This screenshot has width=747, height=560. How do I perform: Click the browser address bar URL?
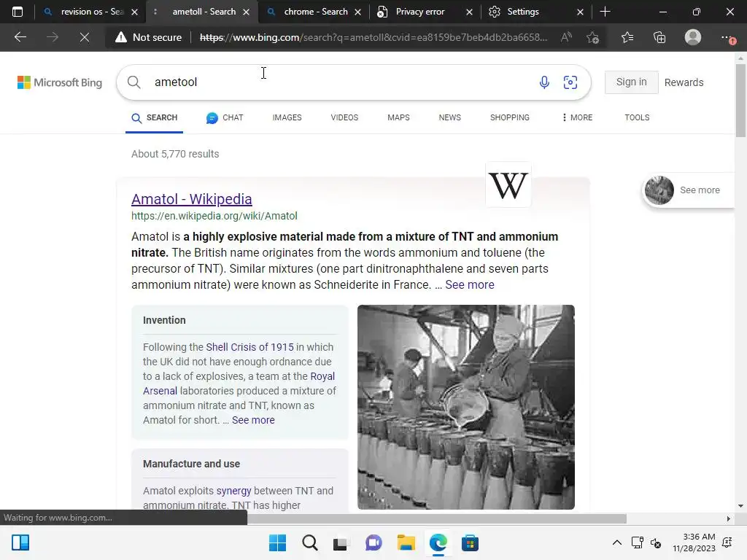click(373, 37)
